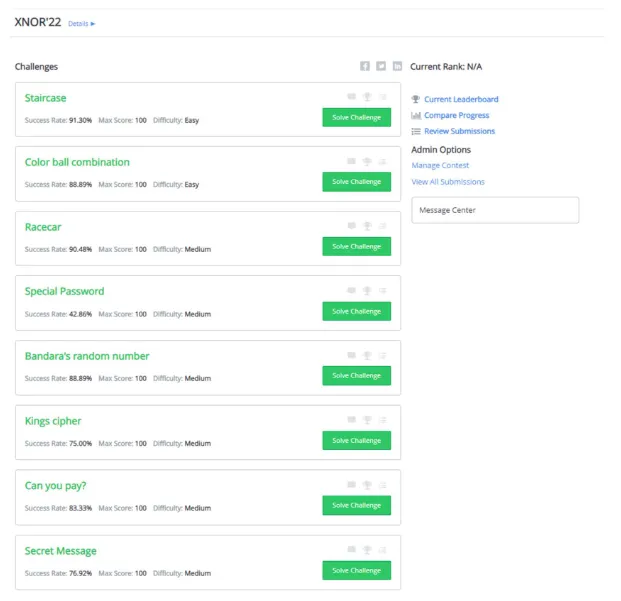Share contest on Facebook

[365, 66]
